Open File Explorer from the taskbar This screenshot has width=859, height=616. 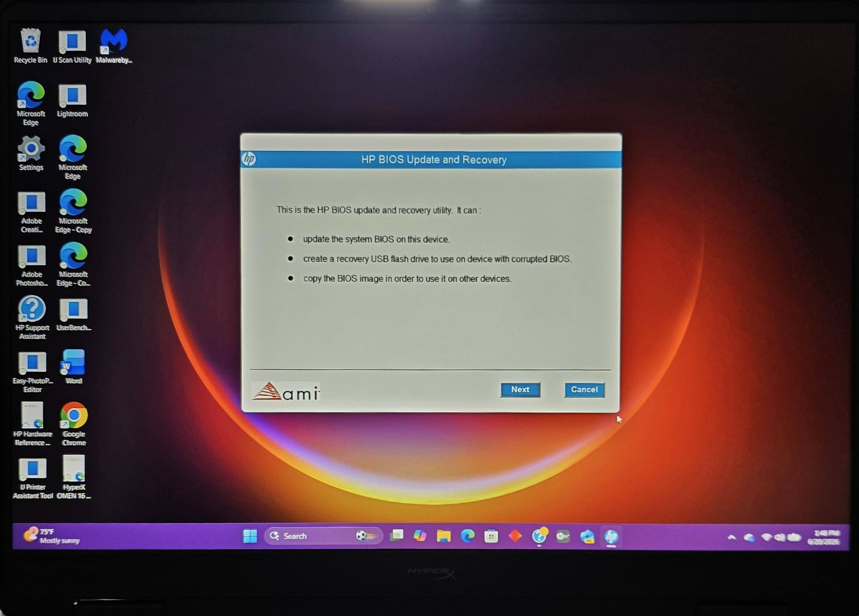(x=444, y=536)
